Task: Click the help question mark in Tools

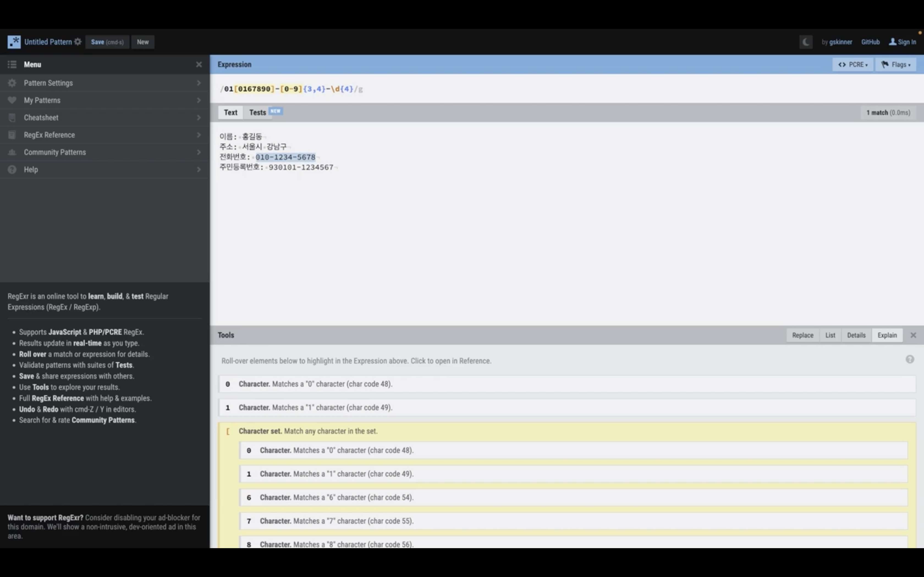Action: pyautogui.click(x=910, y=359)
